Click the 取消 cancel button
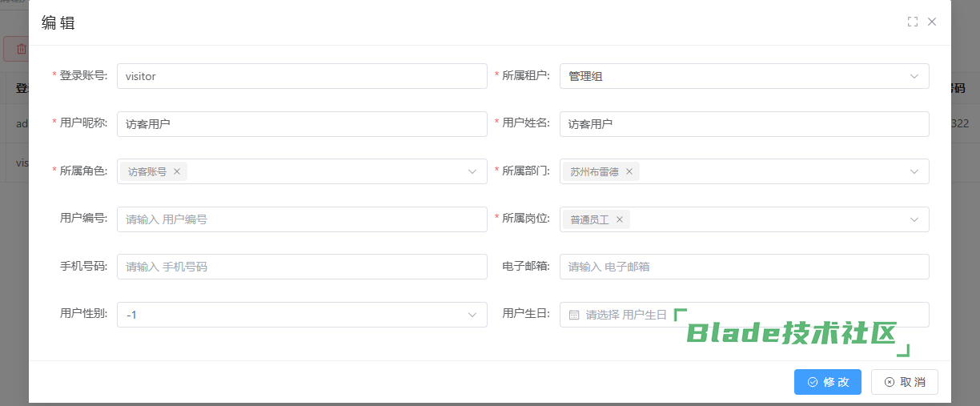 point(904,382)
